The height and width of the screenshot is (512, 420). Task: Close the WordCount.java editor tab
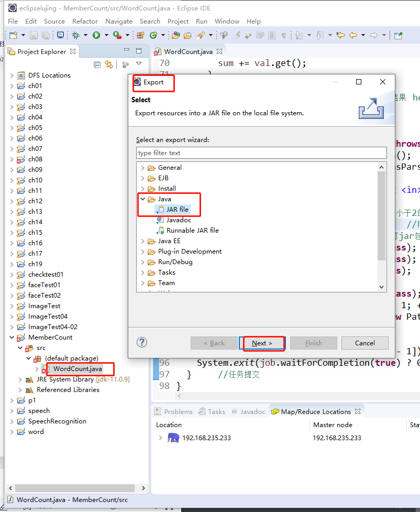(219, 51)
